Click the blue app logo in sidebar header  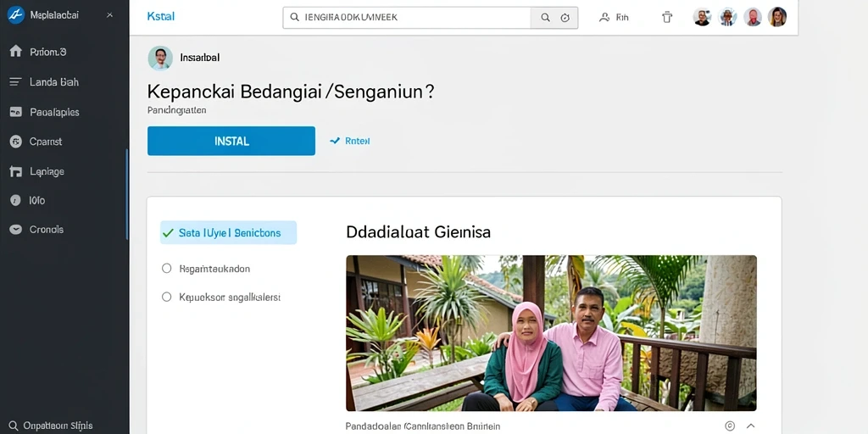click(15, 15)
